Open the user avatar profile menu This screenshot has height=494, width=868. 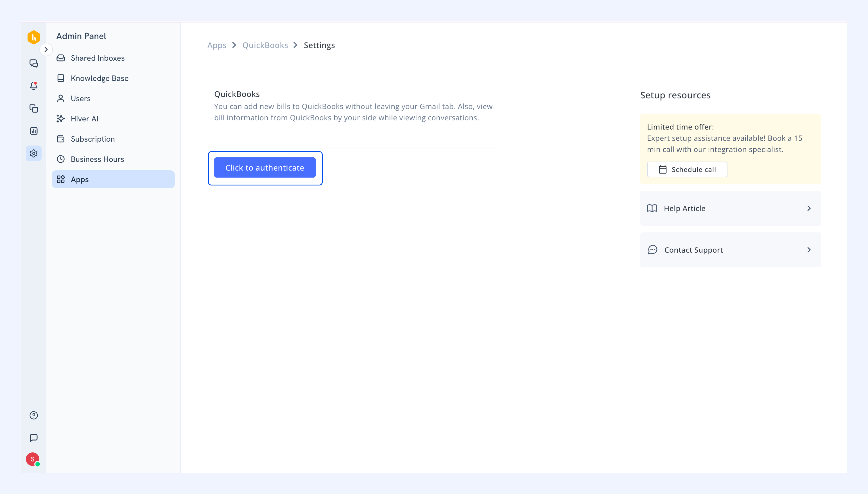point(33,459)
